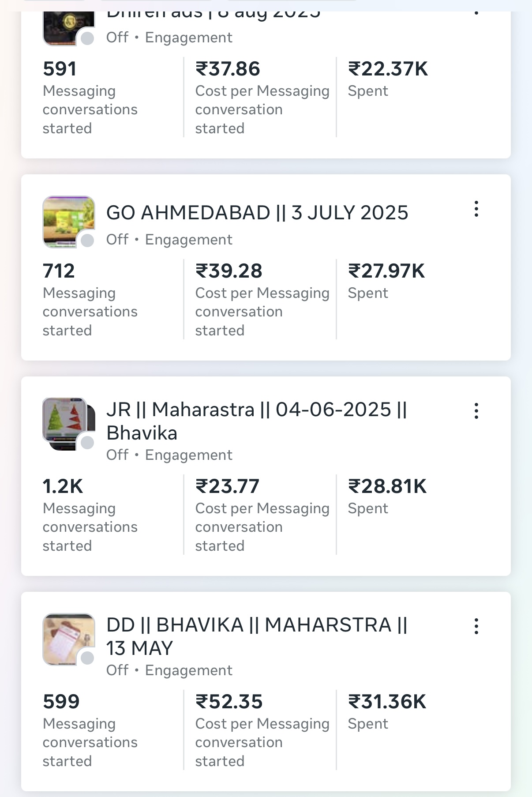This screenshot has width=532, height=797.
Task: Click DD BHAVIKA MAHARSTRA campaign thumbnail
Action: click(x=67, y=638)
